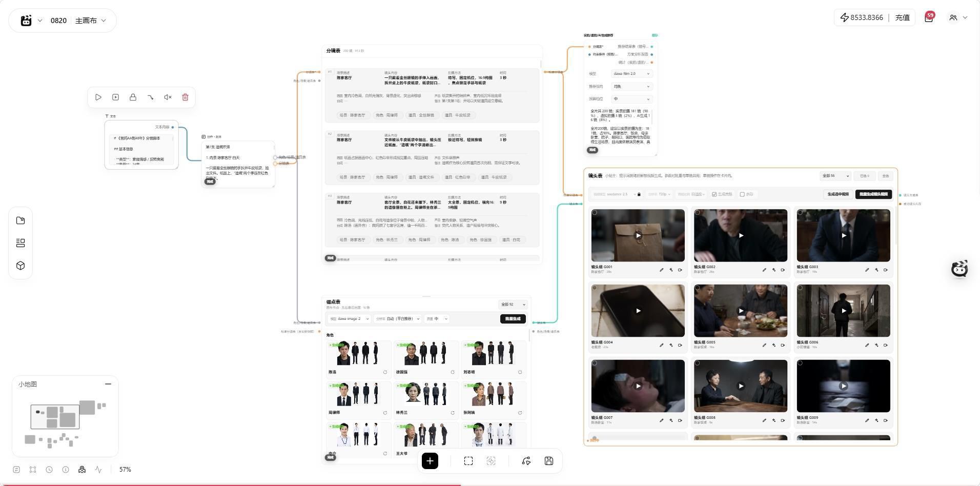The height and width of the screenshot is (486, 980).
Task: Click the add node plus button
Action: pyautogui.click(x=430, y=461)
